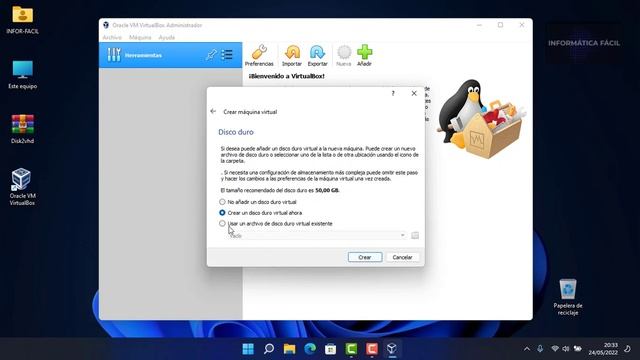Select the Disk2vhd desktop icon

tap(22, 129)
